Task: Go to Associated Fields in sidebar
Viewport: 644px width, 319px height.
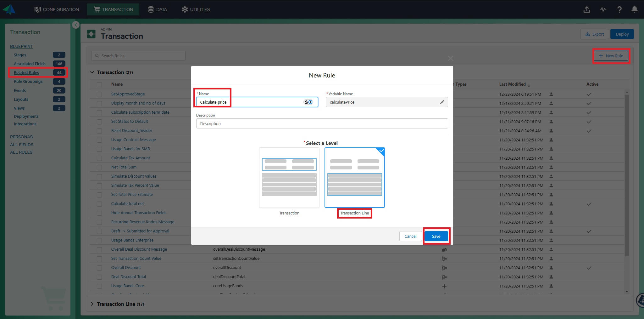Action: pos(30,64)
